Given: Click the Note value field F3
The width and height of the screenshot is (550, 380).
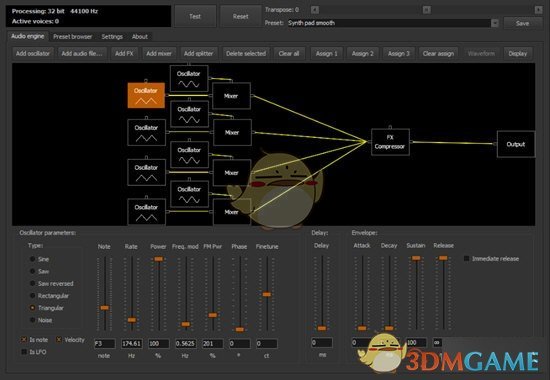Looking at the screenshot, I should coord(105,344).
